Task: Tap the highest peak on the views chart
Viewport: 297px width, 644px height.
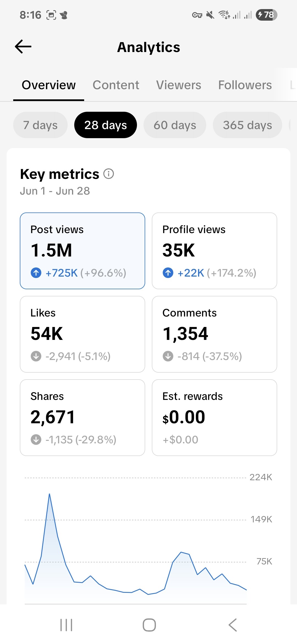Action: click(x=50, y=494)
